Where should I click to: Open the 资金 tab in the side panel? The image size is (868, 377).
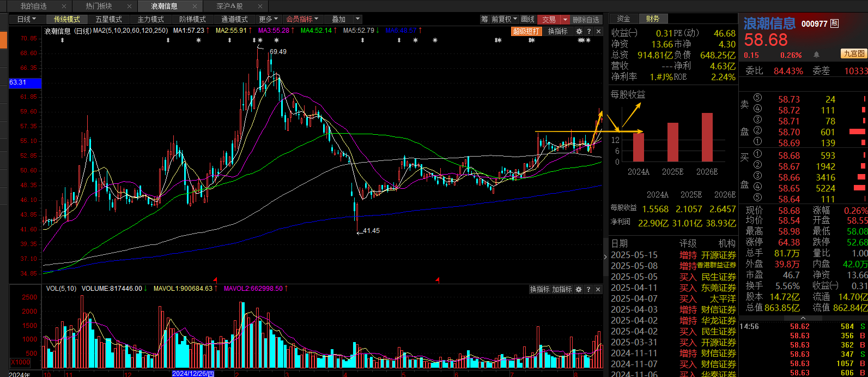tap(623, 19)
